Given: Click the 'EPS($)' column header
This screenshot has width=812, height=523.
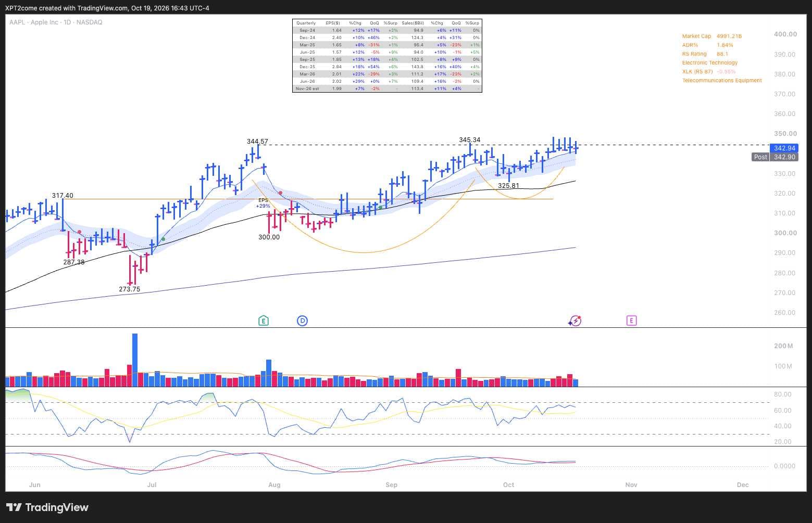Looking at the screenshot, I should (333, 23).
